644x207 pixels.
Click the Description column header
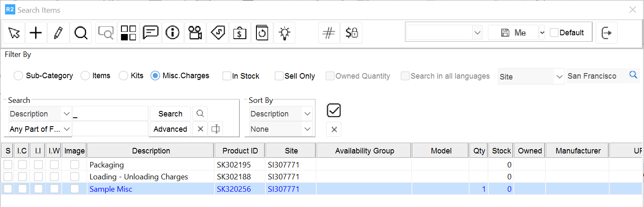[x=151, y=151]
